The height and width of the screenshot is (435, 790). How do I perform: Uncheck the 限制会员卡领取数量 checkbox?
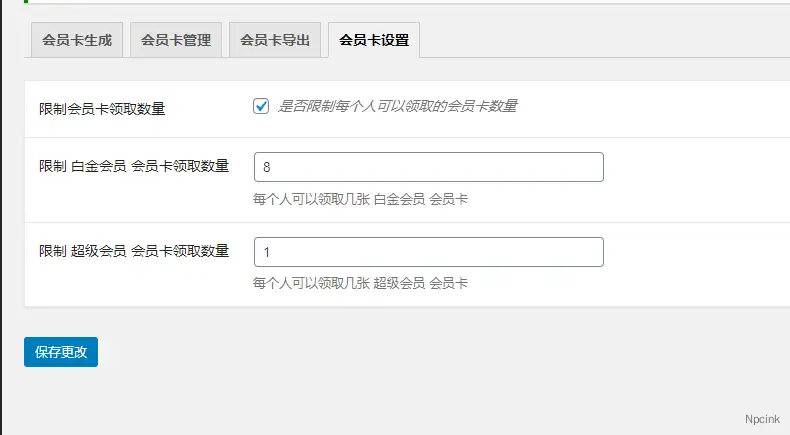(262, 106)
